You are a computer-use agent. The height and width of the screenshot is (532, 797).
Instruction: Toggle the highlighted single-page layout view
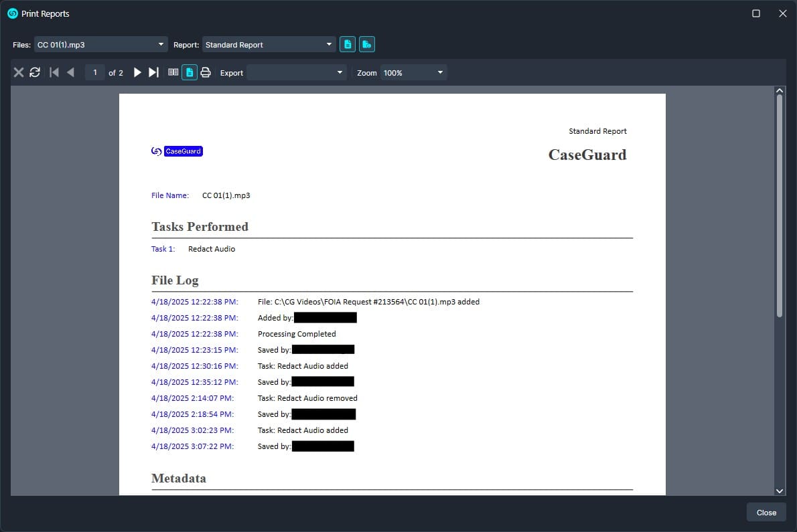[x=190, y=72]
